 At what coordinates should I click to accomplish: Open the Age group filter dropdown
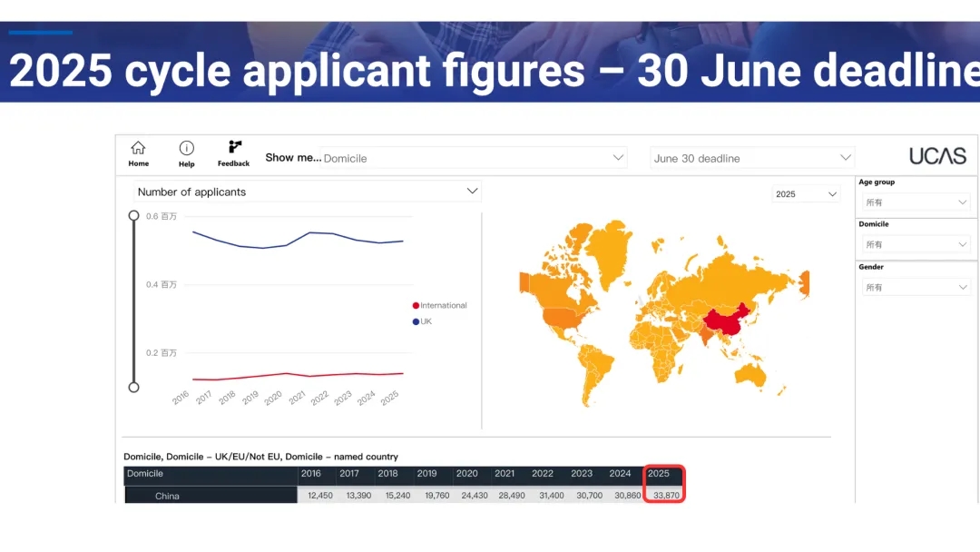click(916, 202)
